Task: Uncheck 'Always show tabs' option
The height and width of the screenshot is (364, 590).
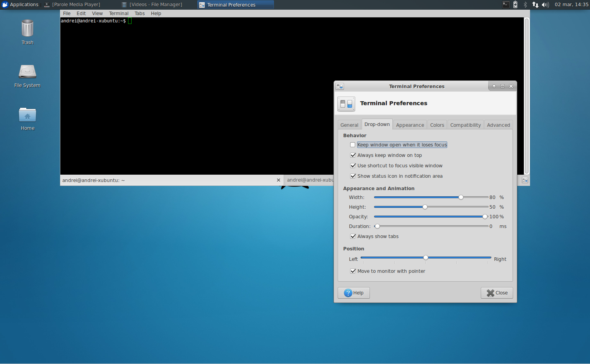Action: point(352,236)
